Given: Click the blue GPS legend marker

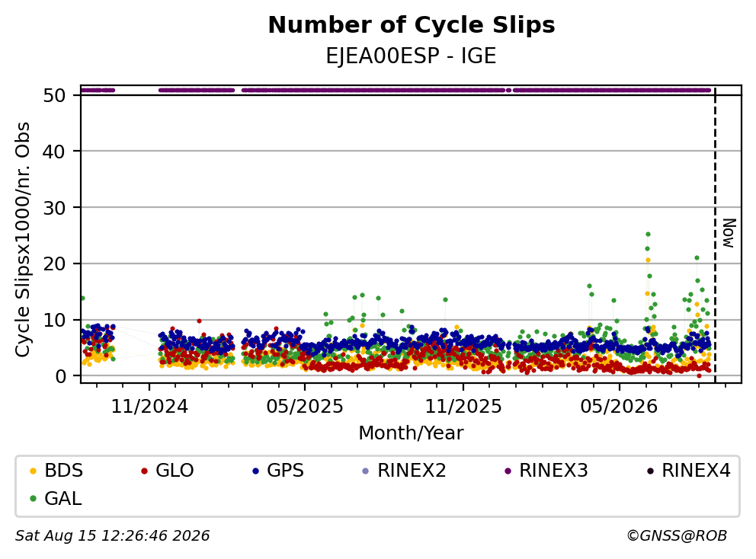Looking at the screenshot, I should point(256,471).
